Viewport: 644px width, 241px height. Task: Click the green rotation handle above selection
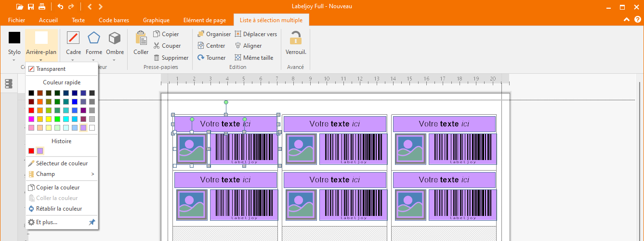pyautogui.click(x=226, y=102)
